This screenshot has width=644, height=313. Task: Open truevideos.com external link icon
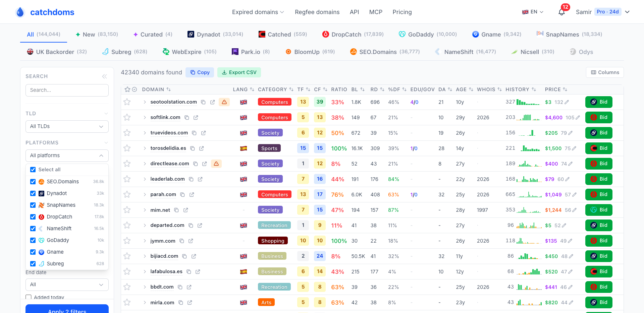tap(203, 133)
